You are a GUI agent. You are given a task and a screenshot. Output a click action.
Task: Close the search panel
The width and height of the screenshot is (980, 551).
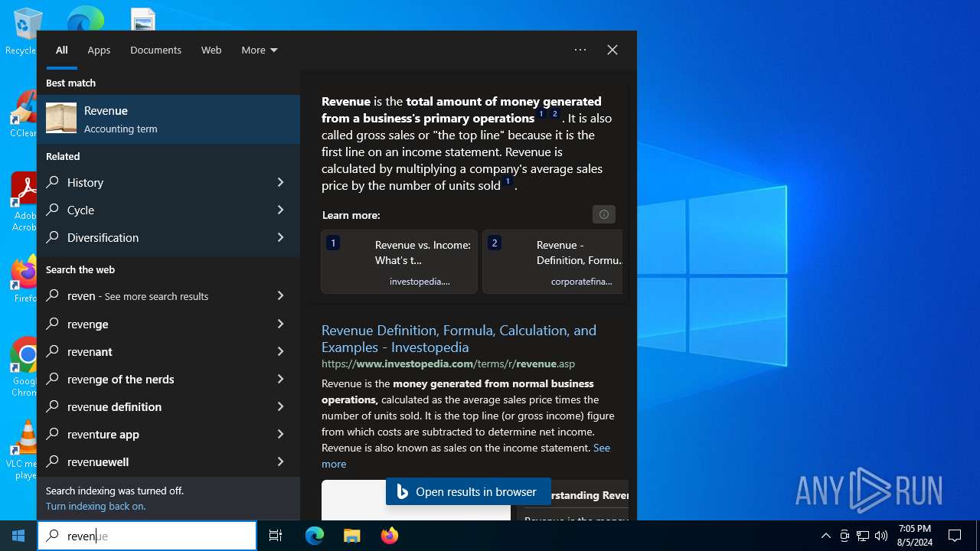click(612, 50)
